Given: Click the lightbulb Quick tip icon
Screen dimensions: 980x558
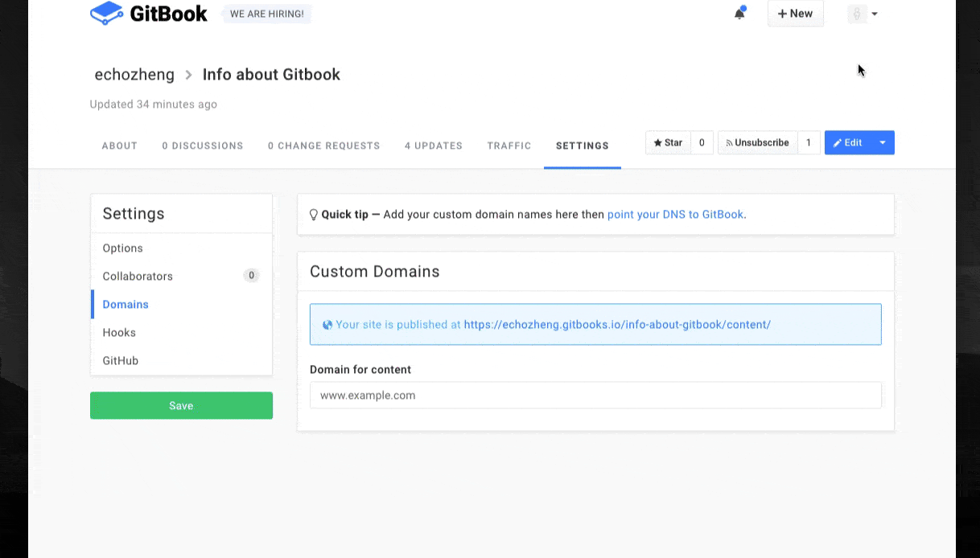Looking at the screenshot, I should [x=315, y=215].
